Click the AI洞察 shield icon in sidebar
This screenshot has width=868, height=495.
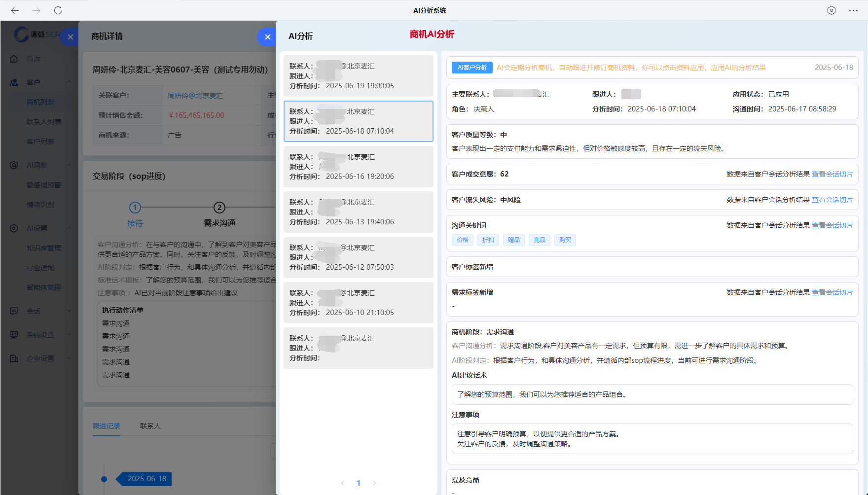point(14,165)
